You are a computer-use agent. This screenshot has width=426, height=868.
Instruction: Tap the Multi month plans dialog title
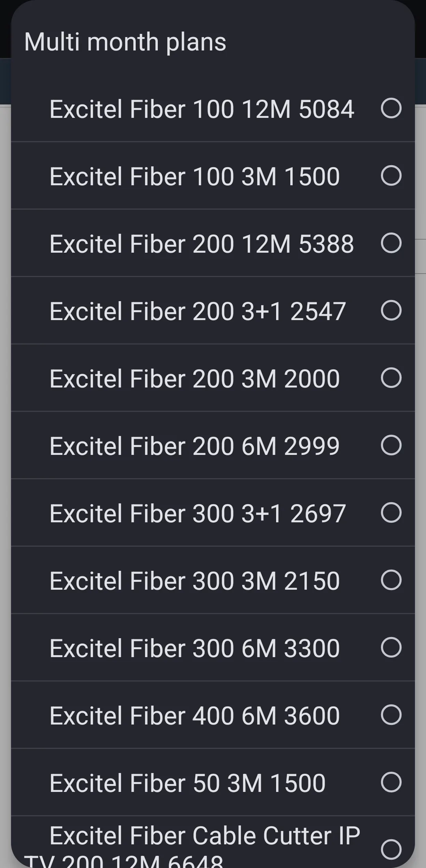coord(125,42)
